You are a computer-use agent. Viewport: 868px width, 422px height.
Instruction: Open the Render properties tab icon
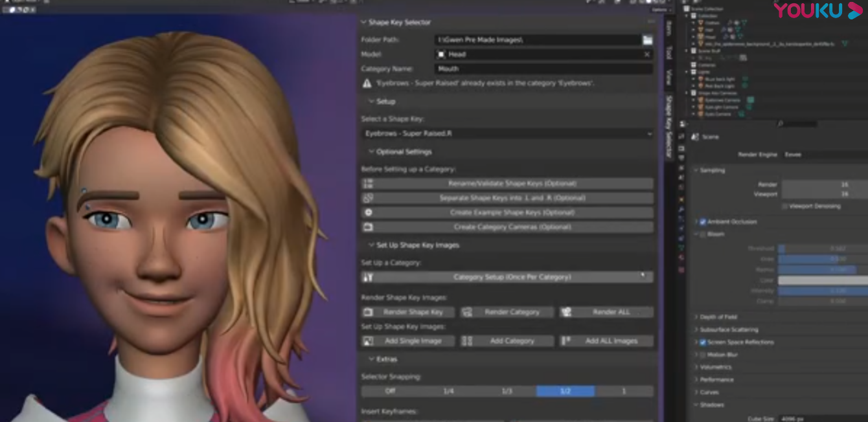coord(681,148)
